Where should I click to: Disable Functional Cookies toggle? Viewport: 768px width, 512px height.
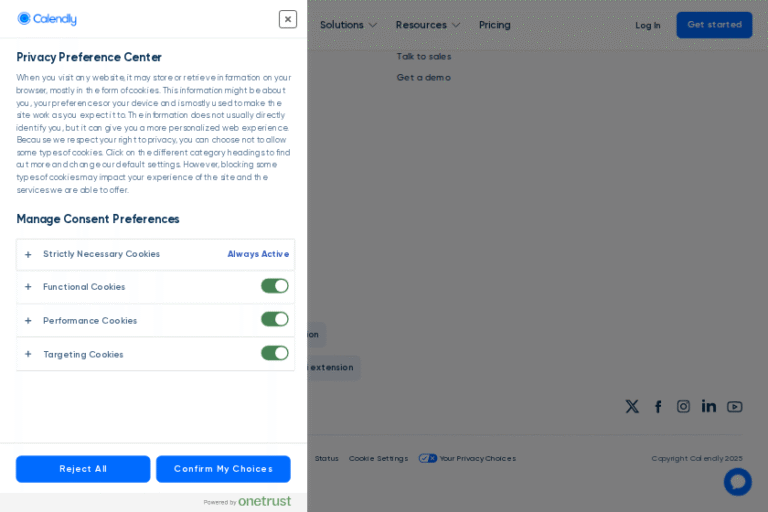tap(274, 286)
